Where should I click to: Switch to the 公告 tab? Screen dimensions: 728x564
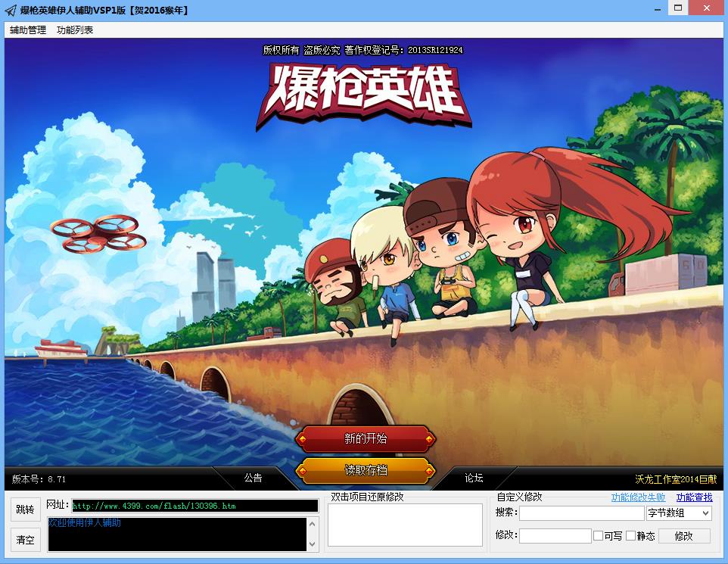[x=253, y=478]
